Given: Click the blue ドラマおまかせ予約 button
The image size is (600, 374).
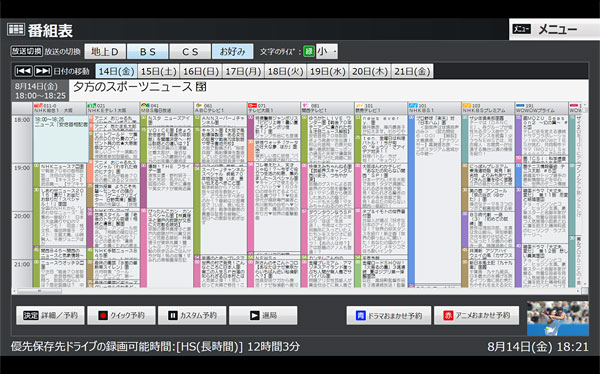Looking at the screenshot, I should click(x=389, y=315).
